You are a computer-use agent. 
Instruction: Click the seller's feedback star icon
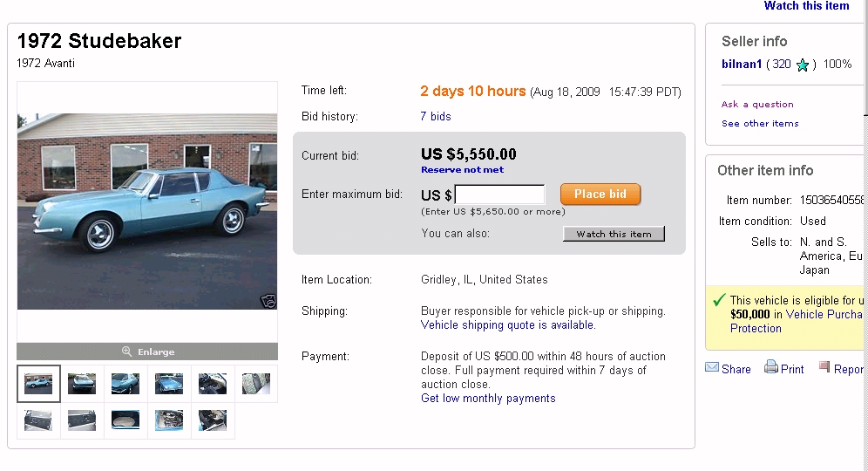803,65
